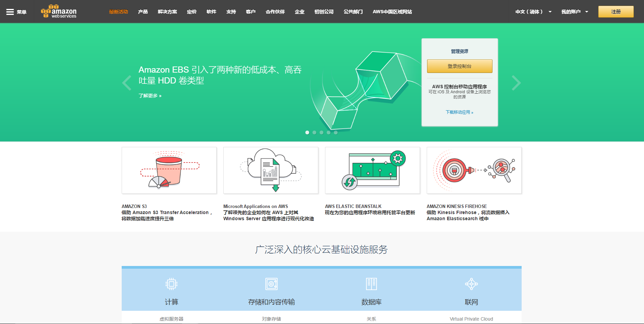Open the 软件 menu item

coord(212,12)
